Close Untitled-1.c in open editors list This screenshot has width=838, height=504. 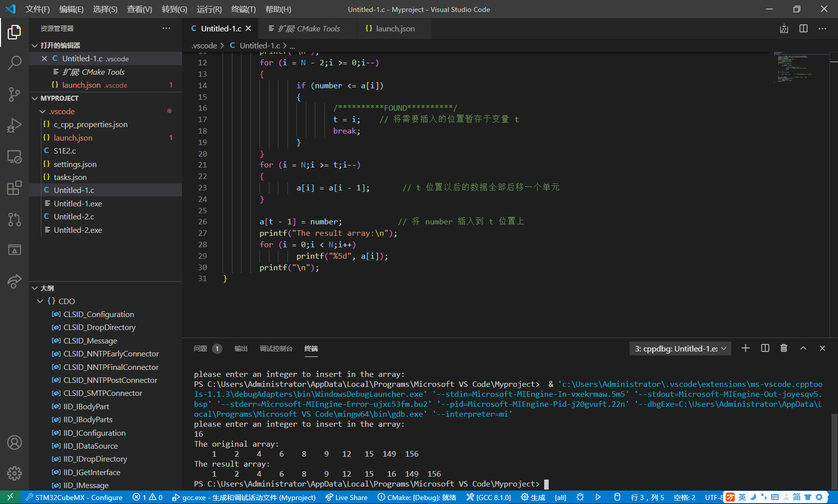tap(44, 58)
